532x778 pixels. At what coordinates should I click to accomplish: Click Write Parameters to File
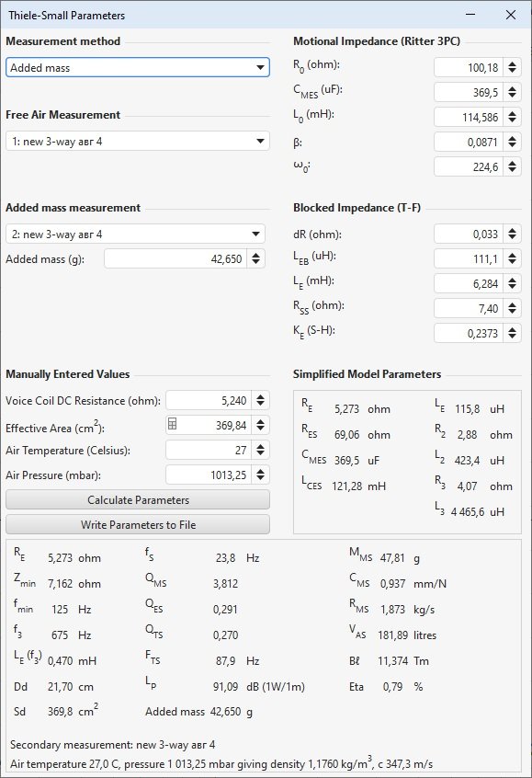[x=138, y=524]
